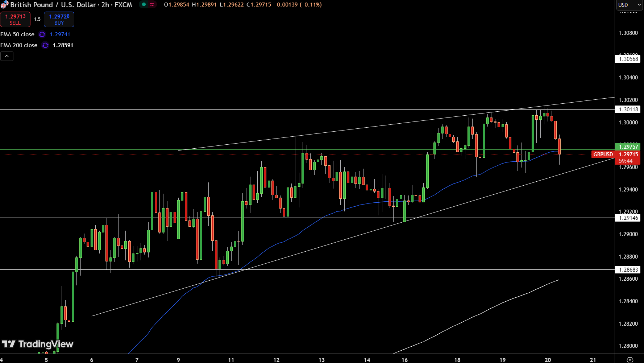Click date 18 on the time axis
Image resolution: width=644 pixels, height=363 pixels.
coord(457,360)
